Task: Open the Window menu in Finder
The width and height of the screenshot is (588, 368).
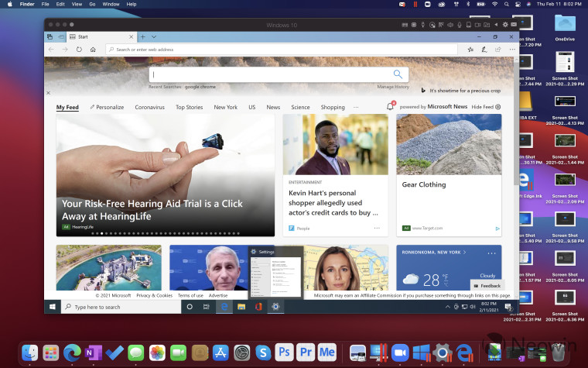Action: (111, 4)
